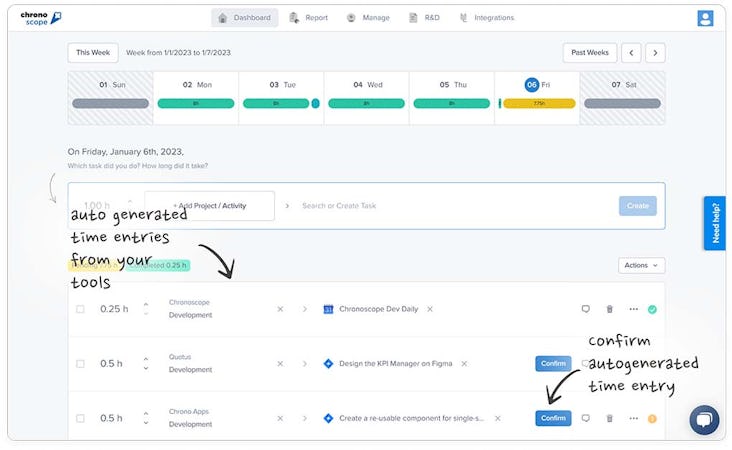The width and height of the screenshot is (732, 450).
Task: Confirm the Create a re-usable component entry
Action: click(x=553, y=418)
